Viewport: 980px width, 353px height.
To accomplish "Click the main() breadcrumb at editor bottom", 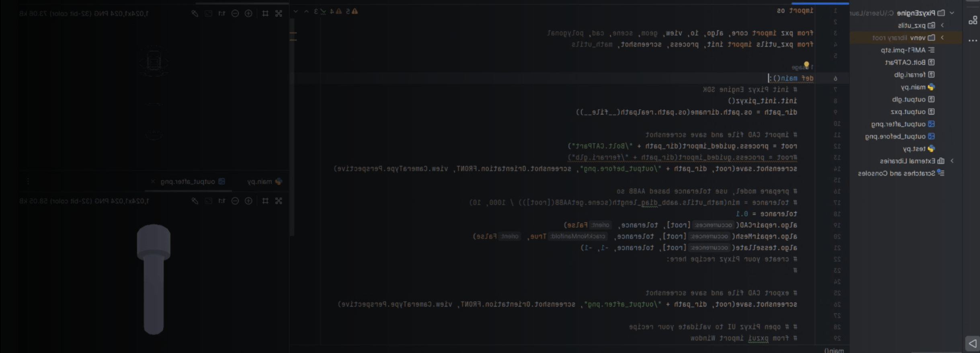I will coord(834,350).
